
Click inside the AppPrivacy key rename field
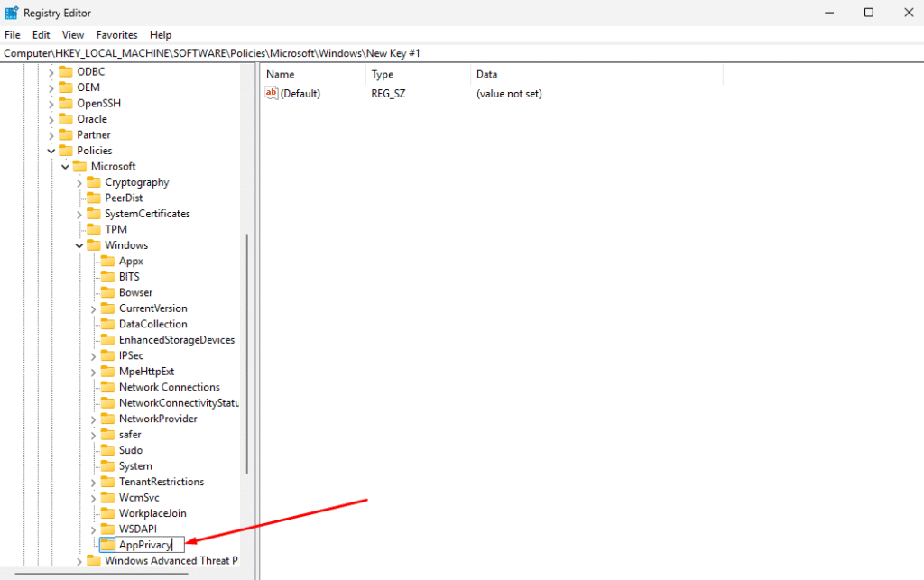149,545
